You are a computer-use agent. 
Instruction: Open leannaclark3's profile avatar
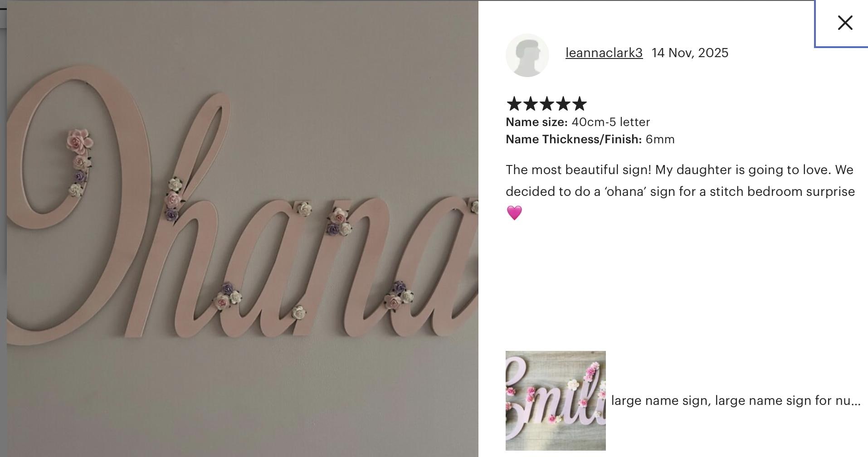coord(527,55)
